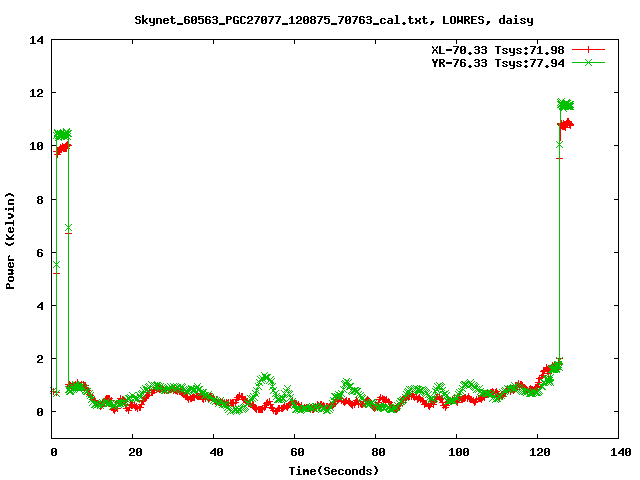Click the red data cluster near 10.8 Kelvin
640x480 pixels.
click(x=567, y=124)
